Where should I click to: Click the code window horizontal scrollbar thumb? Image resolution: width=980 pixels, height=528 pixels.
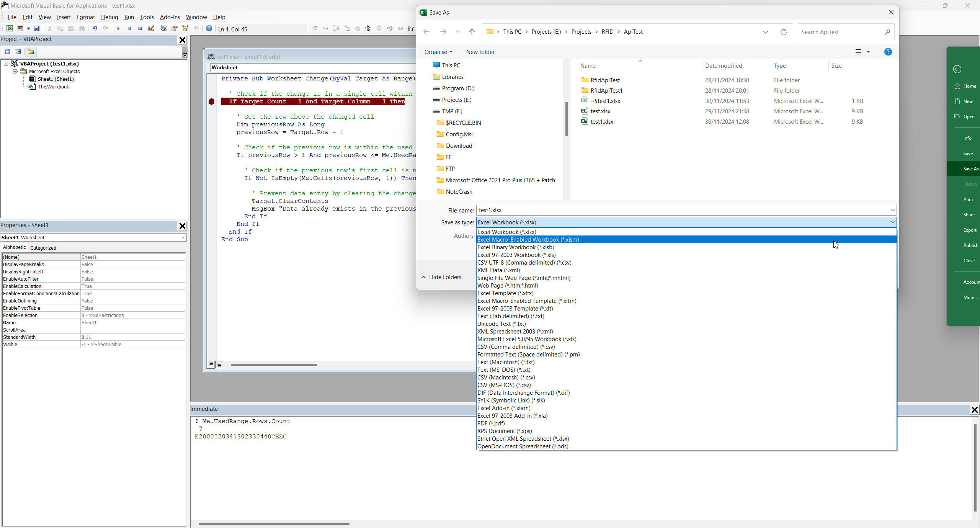[x=274, y=365]
